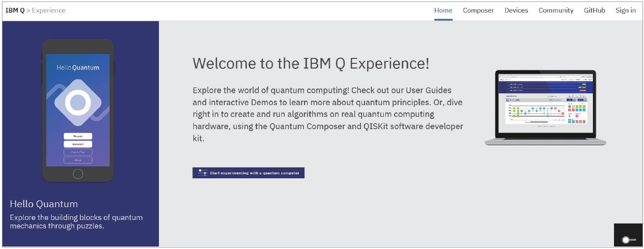This screenshot has height=249, width=644.
Task: Click the phone home button circle
Action: point(78,173)
